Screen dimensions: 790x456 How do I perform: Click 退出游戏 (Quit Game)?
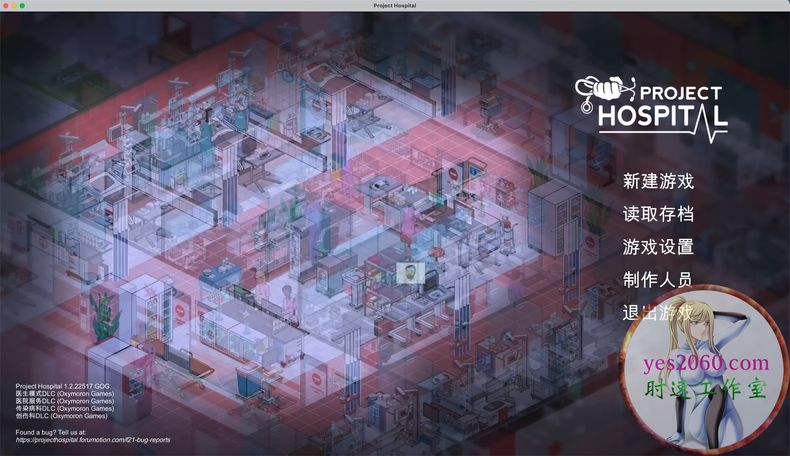[657, 312]
